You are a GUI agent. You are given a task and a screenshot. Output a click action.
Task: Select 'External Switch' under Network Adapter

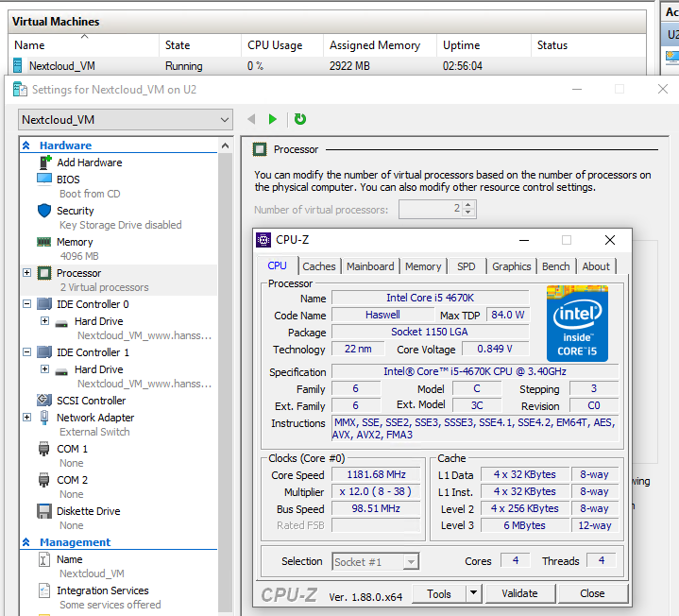[94, 432]
